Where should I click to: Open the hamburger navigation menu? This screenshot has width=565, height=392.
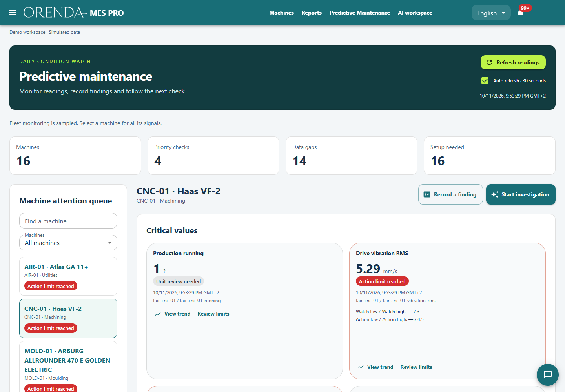[x=13, y=13]
